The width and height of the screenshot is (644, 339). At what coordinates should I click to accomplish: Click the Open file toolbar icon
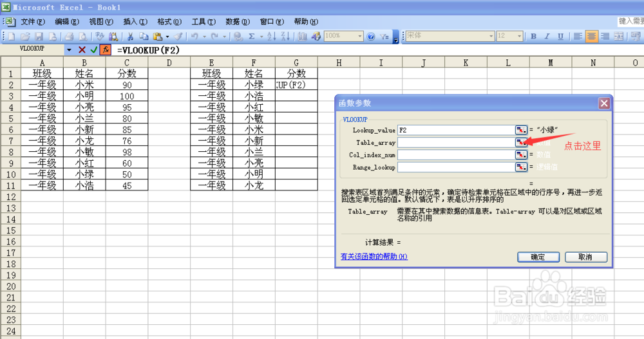tap(25, 37)
